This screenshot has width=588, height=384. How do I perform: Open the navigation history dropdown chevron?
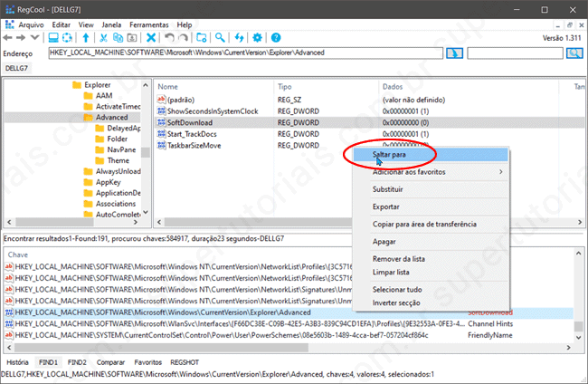pos(35,38)
